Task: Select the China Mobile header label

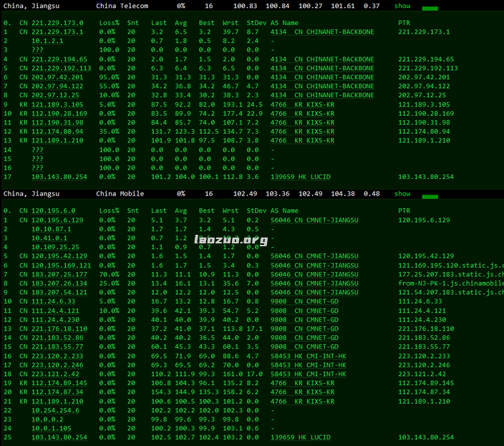Action: (x=120, y=193)
